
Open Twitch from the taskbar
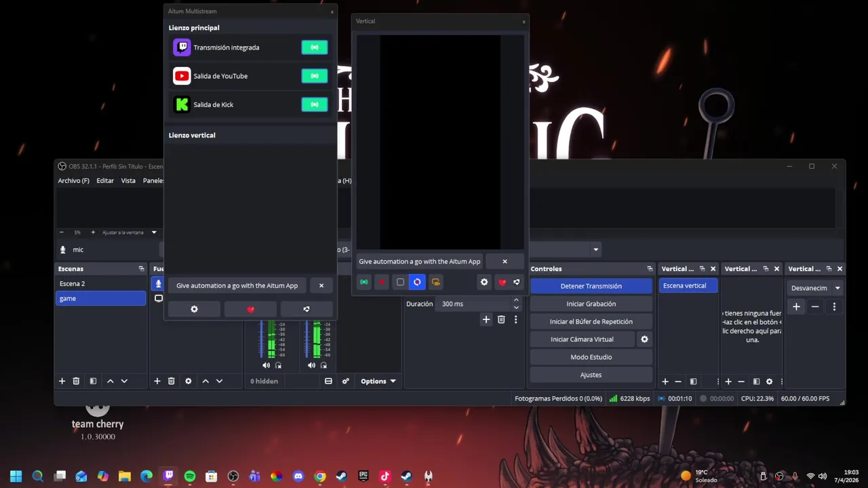click(168, 476)
